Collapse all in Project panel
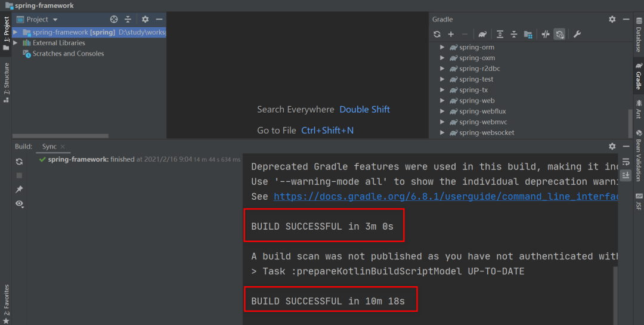The width and height of the screenshot is (644, 325). pyautogui.click(x=128, y=19)
